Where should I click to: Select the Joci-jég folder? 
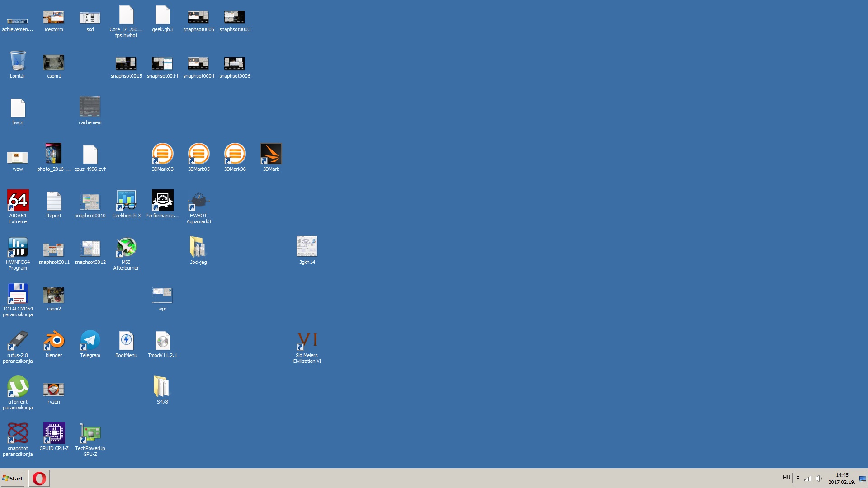tap(198, 247)
